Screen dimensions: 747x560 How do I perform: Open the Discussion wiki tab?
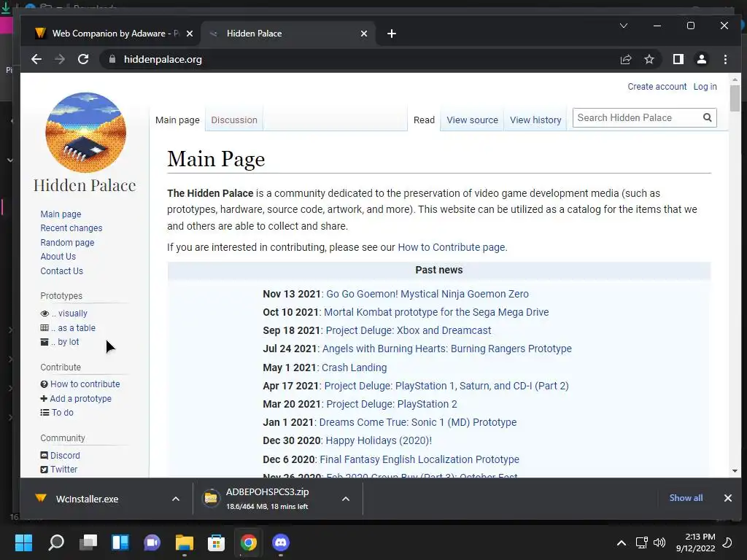[234, 120]
